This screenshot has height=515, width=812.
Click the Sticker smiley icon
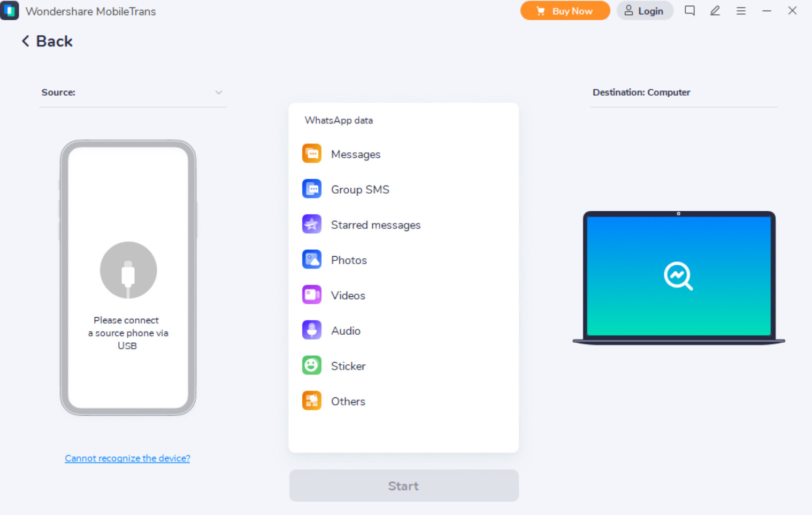pos(312,366)
